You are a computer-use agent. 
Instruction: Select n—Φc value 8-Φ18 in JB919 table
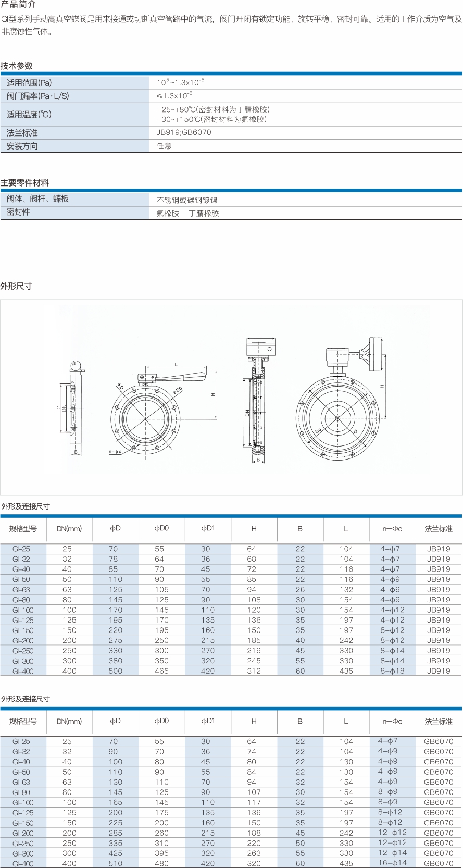point(392,671)
